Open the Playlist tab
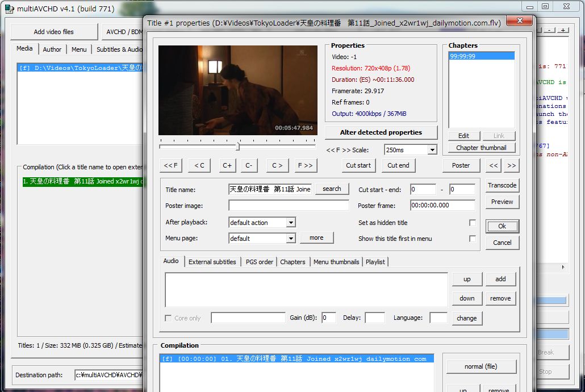585x392 pixels. [x=375, y=262]
